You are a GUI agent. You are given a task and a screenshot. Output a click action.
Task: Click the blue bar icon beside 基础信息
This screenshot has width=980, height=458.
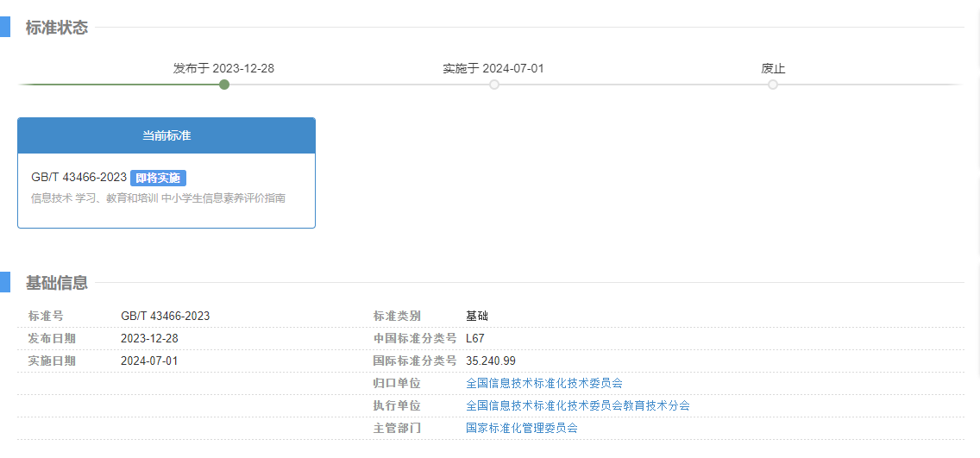[x=4, y=282]
